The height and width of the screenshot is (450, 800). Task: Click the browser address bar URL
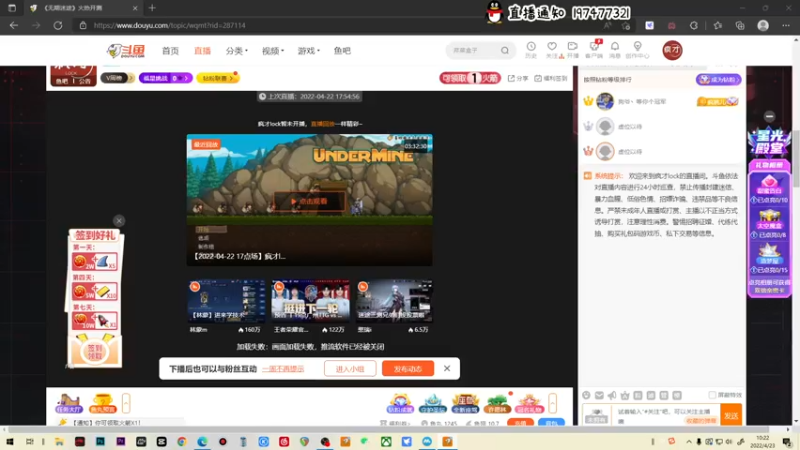(169, 25)
